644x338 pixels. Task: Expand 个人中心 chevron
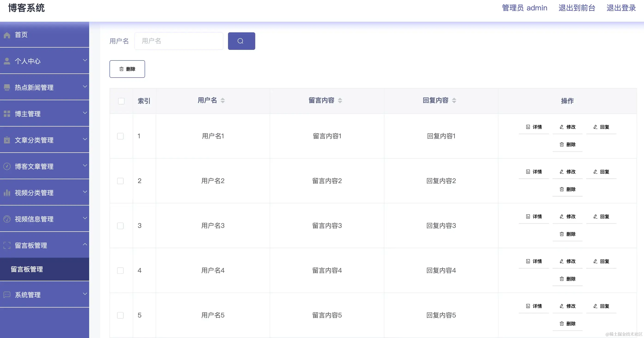85,60
